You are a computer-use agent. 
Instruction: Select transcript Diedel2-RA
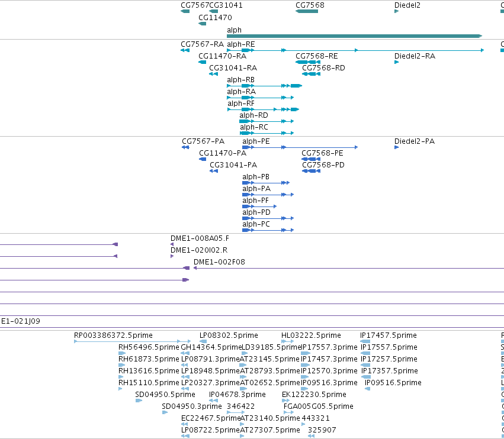[x=396, y=62]
